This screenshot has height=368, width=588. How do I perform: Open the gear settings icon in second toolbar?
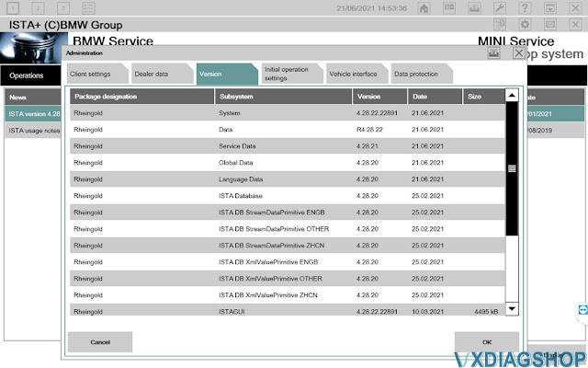point(525,25)
